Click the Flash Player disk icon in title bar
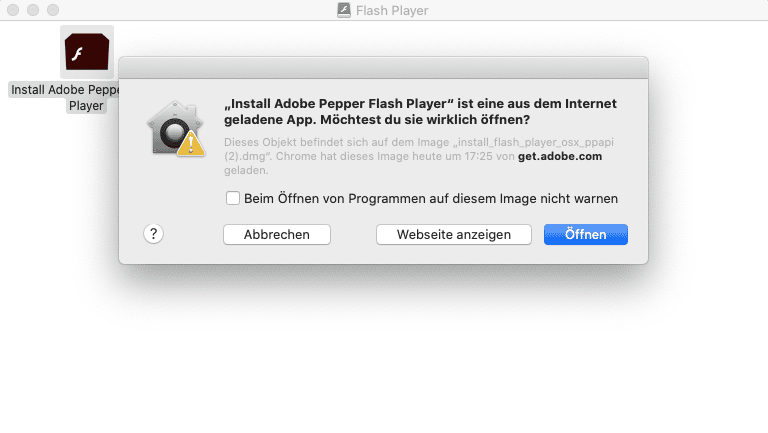 [x=344, y=10]
